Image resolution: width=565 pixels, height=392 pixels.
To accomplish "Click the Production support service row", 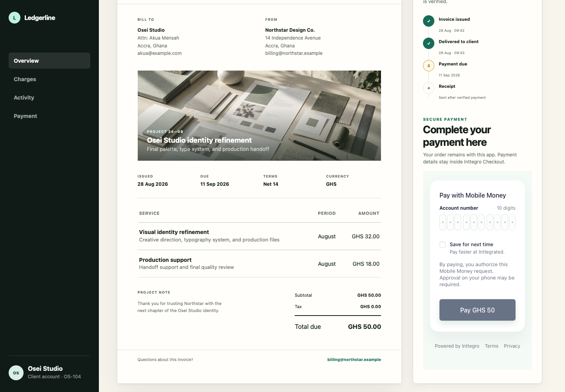I will pyautogui.click(x=259, y=264).
